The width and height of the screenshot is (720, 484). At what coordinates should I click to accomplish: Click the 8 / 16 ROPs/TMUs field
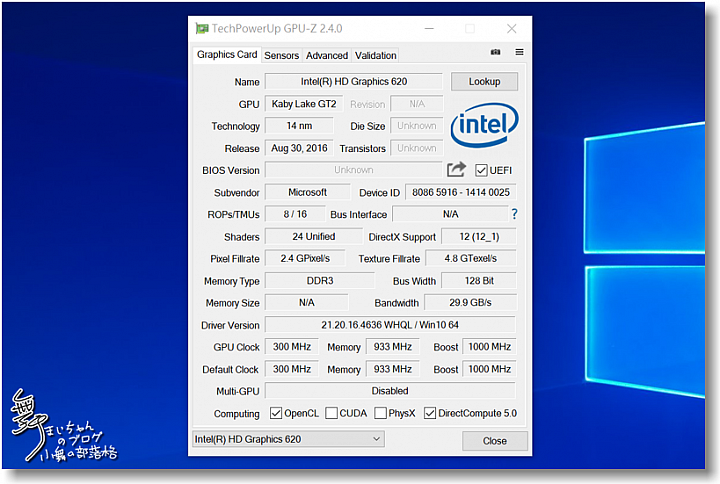[295, 214]
